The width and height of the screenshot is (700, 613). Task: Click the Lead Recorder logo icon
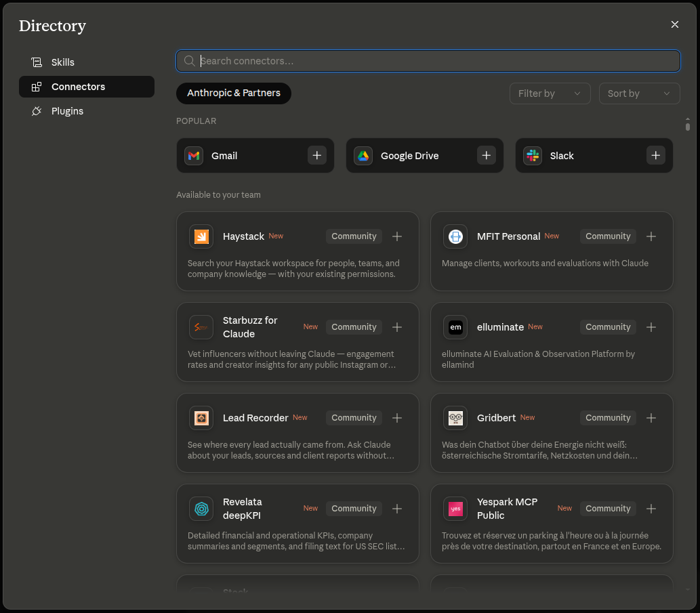coord(201,418)
